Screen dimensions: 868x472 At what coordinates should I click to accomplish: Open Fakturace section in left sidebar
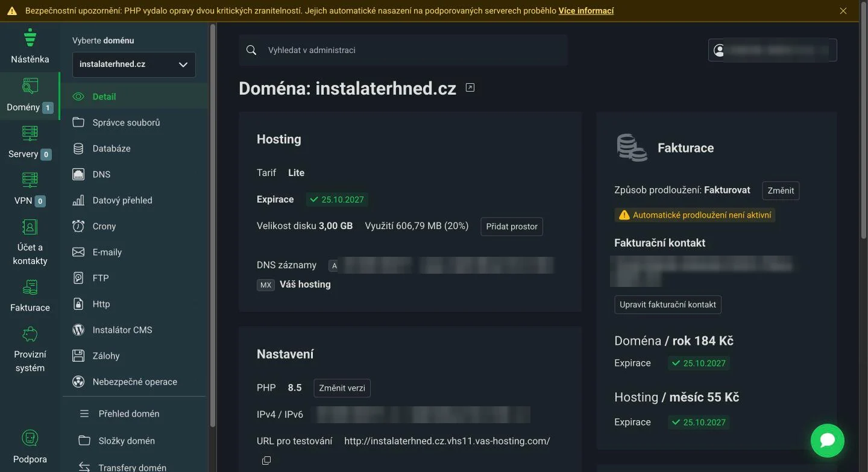pyautogui.click(x=30, y=295)
